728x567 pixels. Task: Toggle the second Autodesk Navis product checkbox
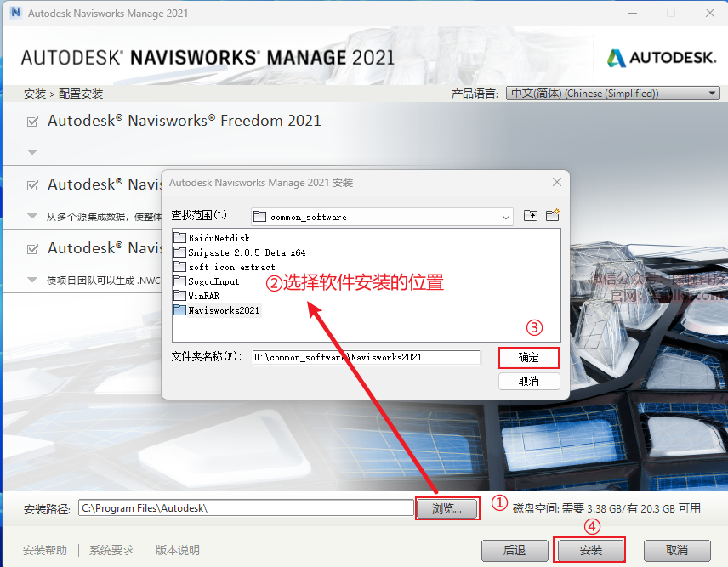(32, 185)
